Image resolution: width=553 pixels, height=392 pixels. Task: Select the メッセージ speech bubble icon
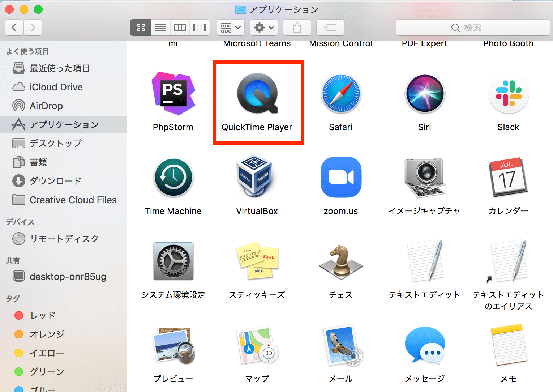(425, 345)
